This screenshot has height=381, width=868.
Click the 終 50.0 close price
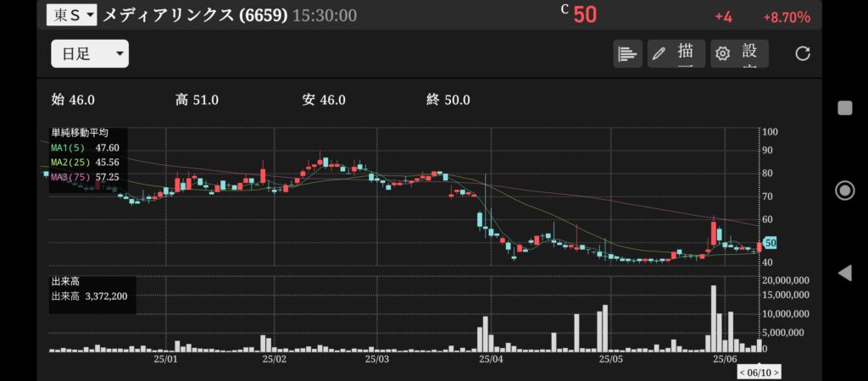tap(448, 100)
